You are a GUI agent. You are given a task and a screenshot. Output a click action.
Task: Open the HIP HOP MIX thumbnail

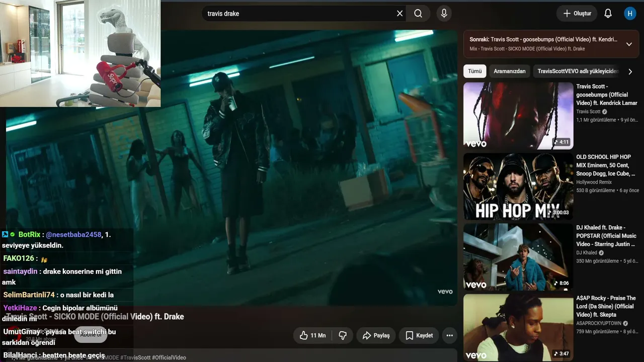coord(518,187)
